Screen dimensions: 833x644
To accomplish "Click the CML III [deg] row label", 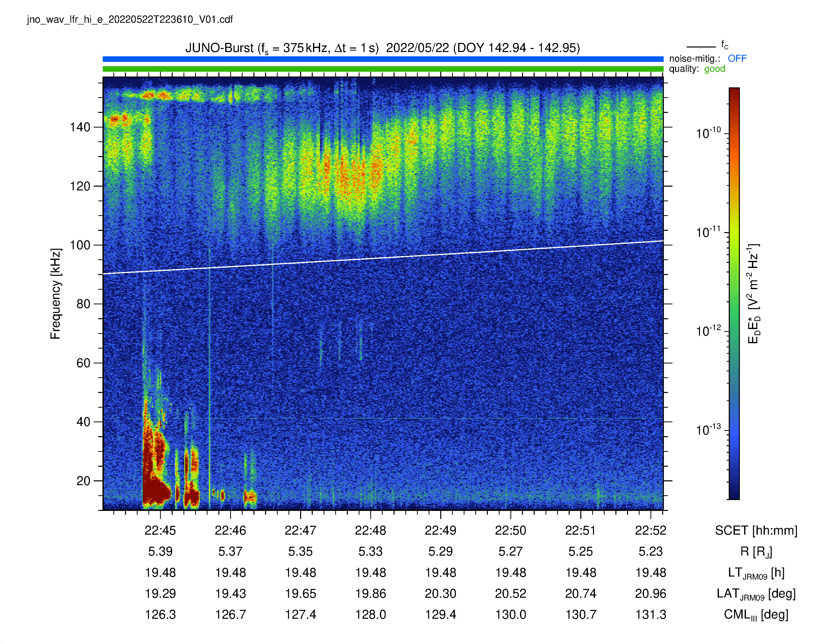I will (756, 615).
